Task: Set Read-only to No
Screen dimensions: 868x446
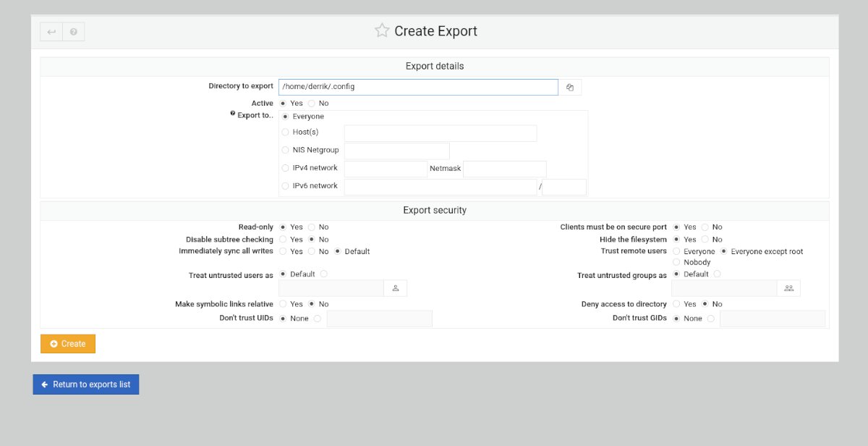Action: pos(311,227)
